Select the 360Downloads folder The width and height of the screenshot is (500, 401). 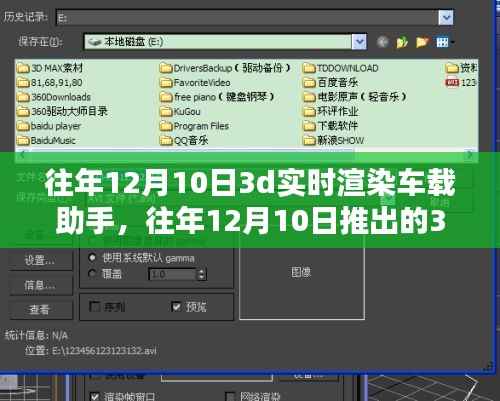click(54, 97)
